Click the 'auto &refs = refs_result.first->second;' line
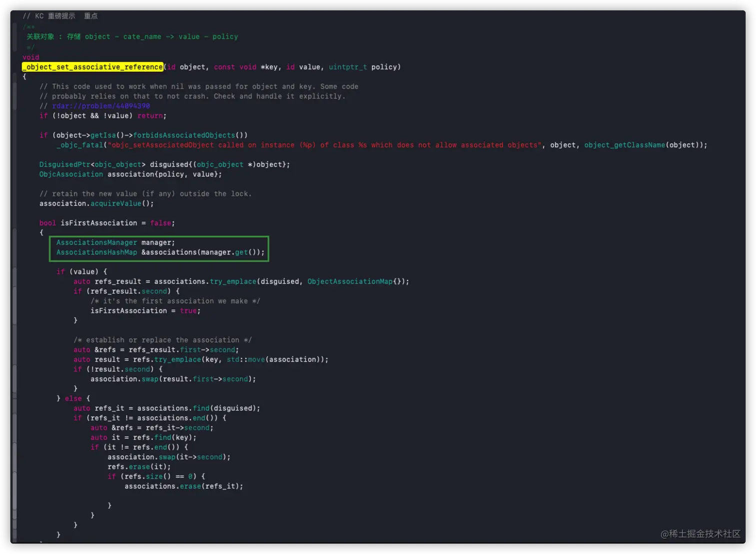 (x=156, y=350)
